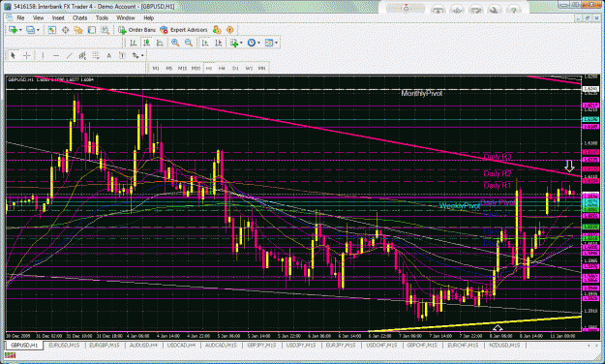The image size is (605, 364).
Task: Show the Navigator panel icon
Action: point(78,30)
